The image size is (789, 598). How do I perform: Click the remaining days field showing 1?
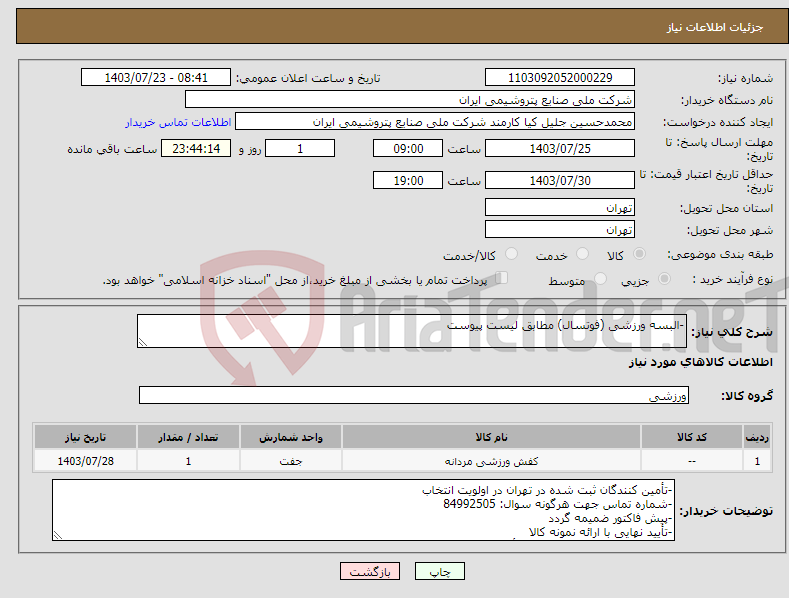(x=300, y=148)
